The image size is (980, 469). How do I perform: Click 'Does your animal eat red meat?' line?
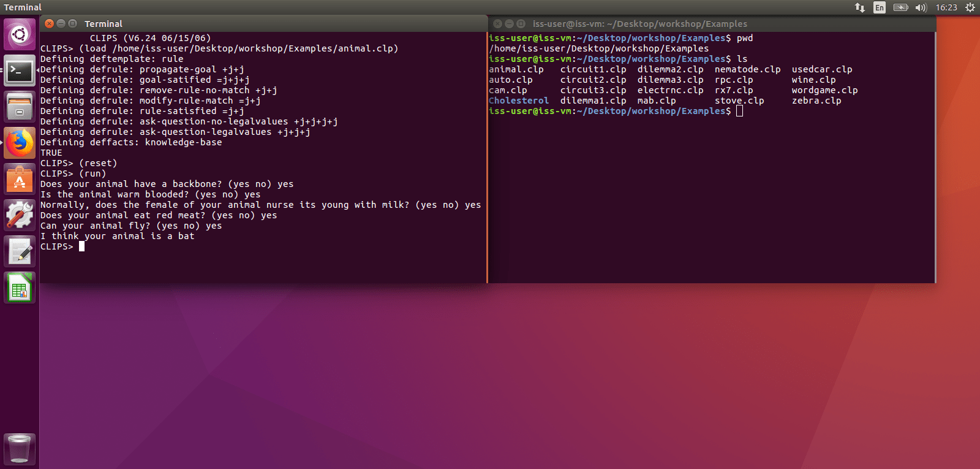[x=159, y=215]
